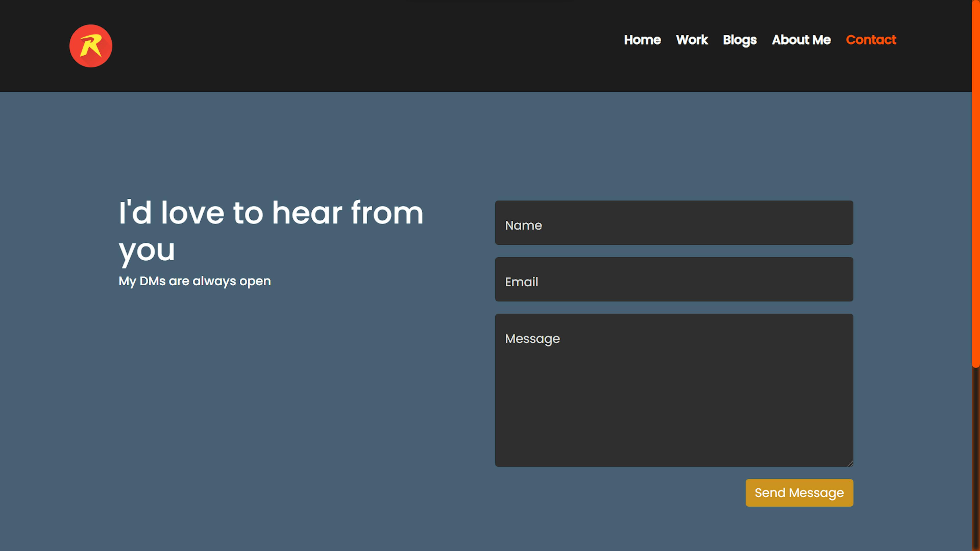Click the Home navigation icon
Viewport: 980px width, 551px height.
(641, 40)
